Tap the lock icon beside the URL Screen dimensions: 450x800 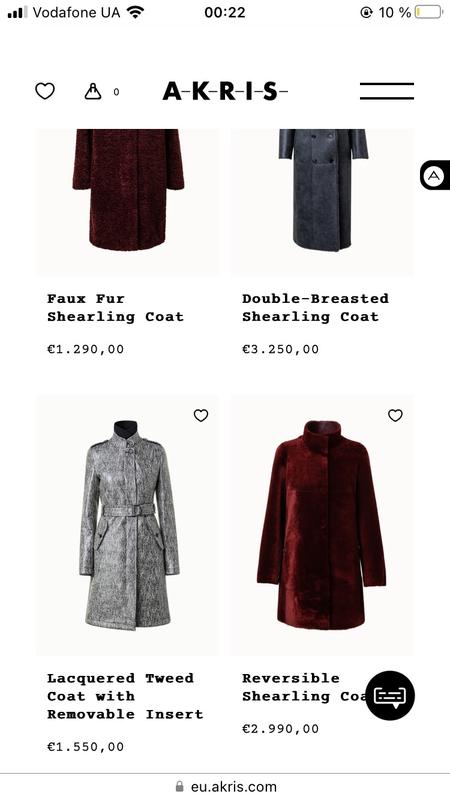[x=180, y=786]
